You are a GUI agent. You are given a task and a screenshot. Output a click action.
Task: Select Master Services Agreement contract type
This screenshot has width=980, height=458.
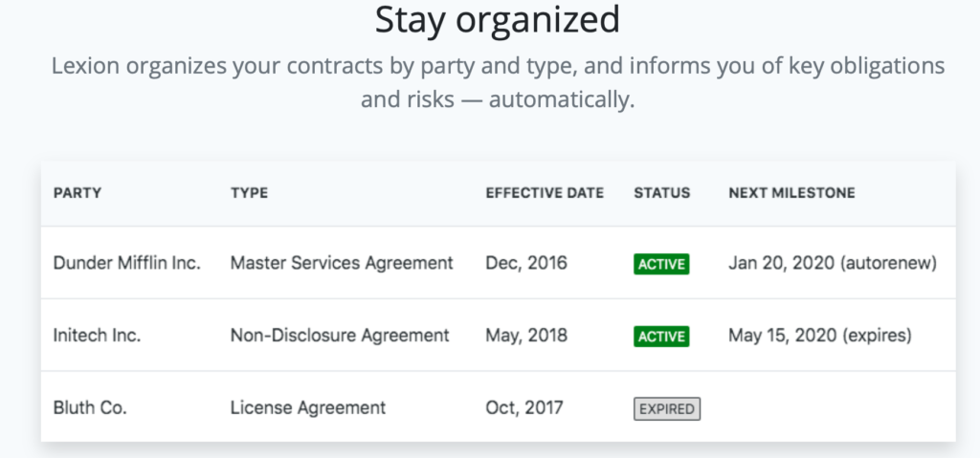pos(342,263)
